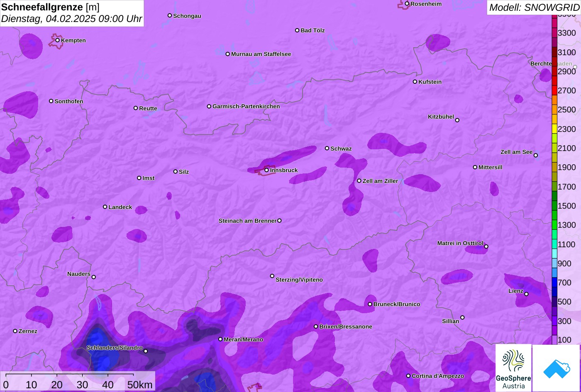Click the Kitzbühel marker dot
The image size is (581, 392).
point(457,120)
